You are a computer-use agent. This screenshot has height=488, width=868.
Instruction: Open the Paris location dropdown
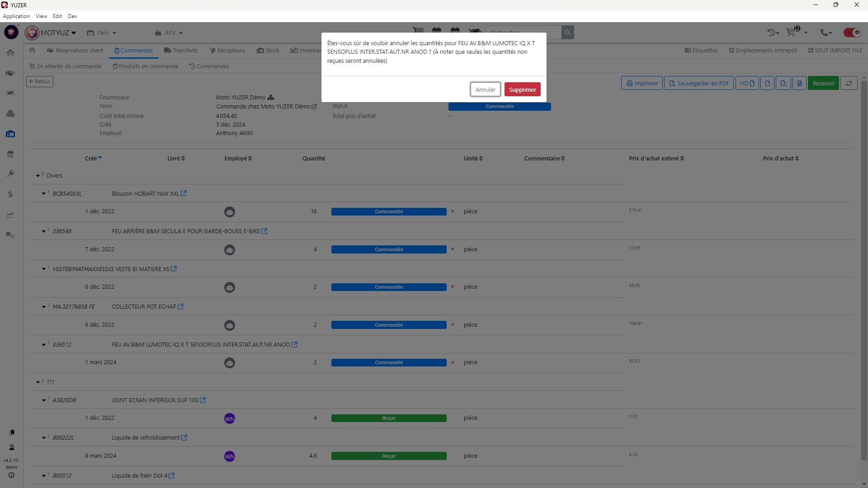[x=102, y=33]
